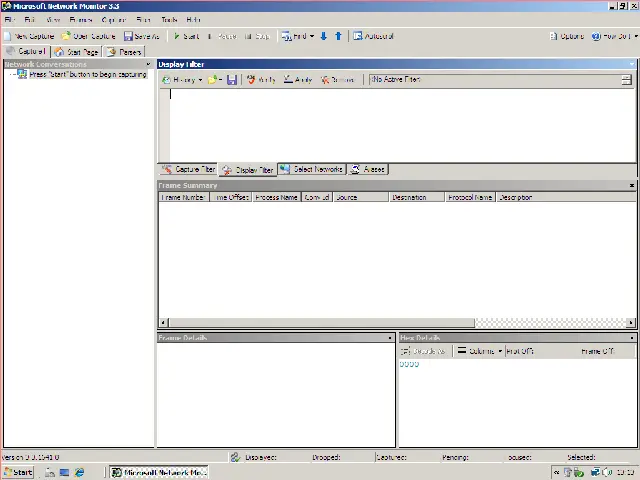Open the Find button dropdown arrow
640x480 pixels.
(x=312, y=36)
